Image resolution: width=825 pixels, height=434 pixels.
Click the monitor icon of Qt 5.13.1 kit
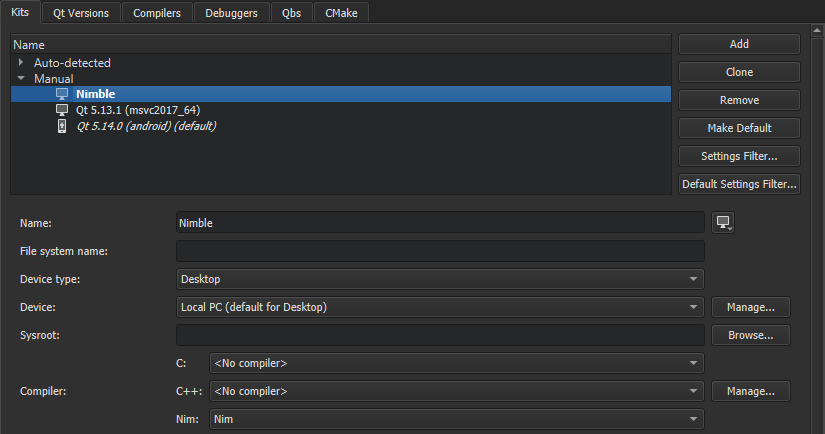62,110
